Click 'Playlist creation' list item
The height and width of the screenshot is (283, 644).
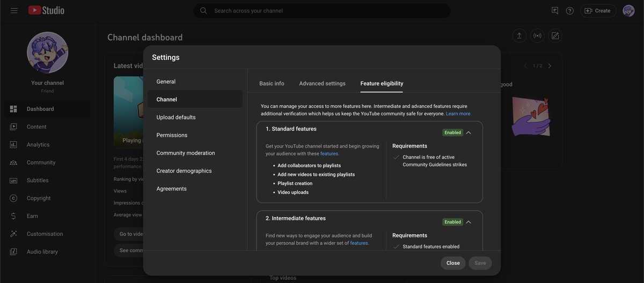295,183
